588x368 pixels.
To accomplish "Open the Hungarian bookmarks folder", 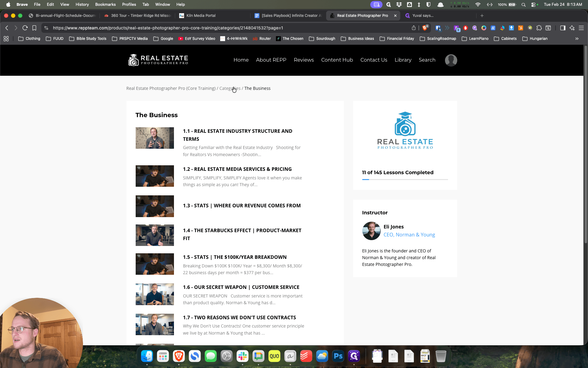I will tap(535, 39).
